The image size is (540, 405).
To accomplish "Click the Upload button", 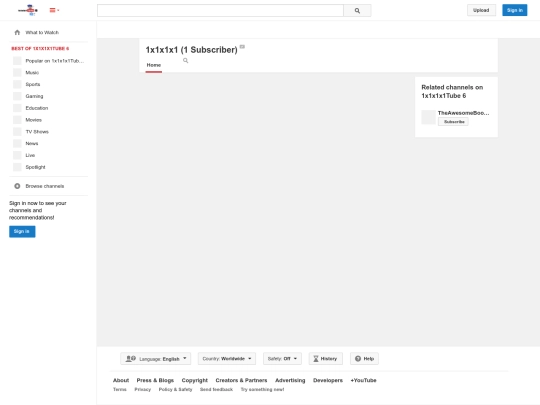I will click(x=481, y=10).
